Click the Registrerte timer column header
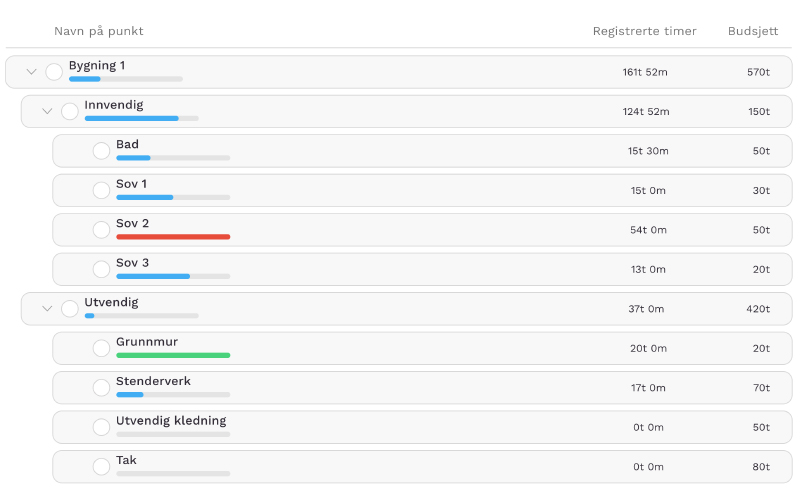 point(644,31)
